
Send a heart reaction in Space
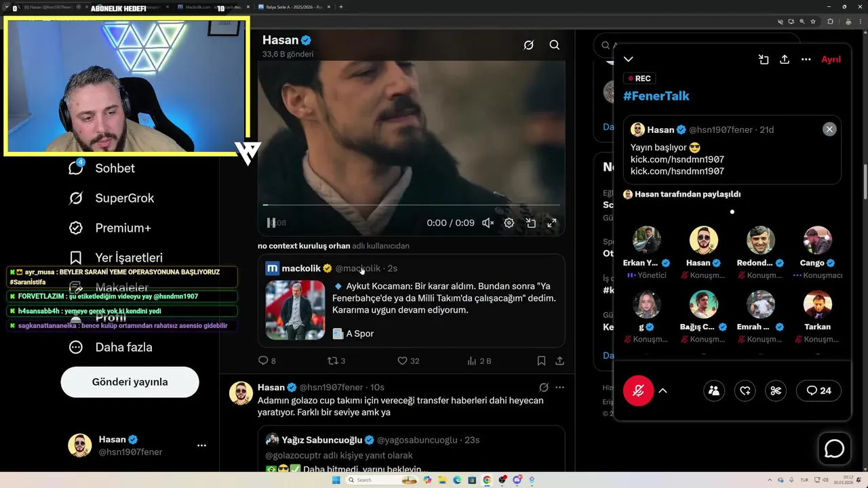(x=745, y=390)
